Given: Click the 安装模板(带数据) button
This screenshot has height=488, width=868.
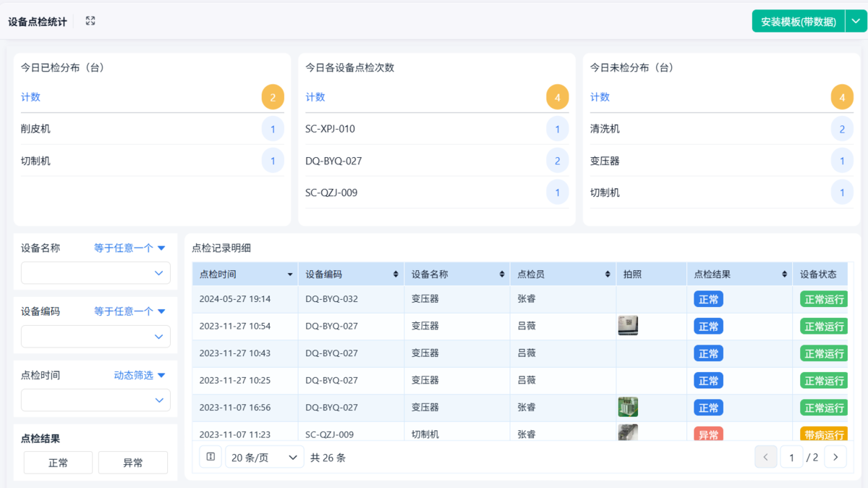Looking at the screenshot, I should tap(798, 21).
